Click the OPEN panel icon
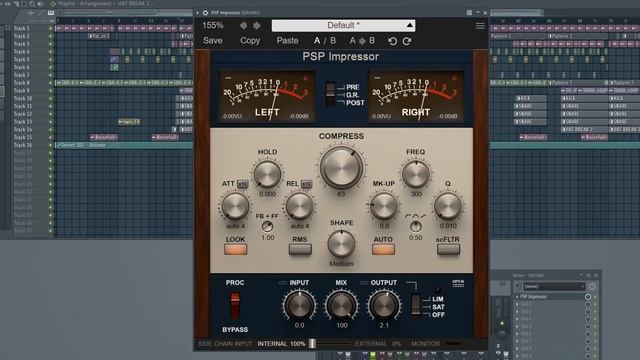 458,282
